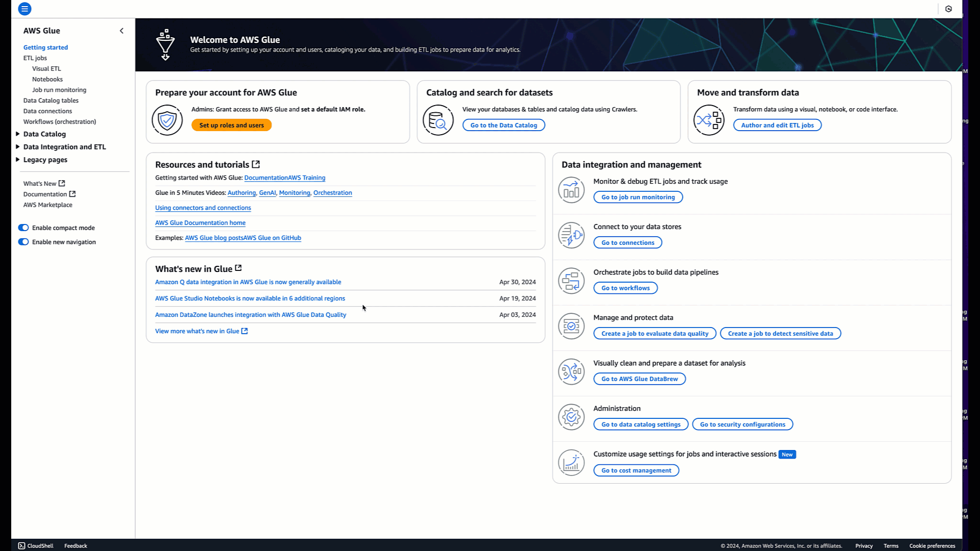Click the data quality shield/manage icon
Viewport: 980px width, 551px height.
(572, 327)
